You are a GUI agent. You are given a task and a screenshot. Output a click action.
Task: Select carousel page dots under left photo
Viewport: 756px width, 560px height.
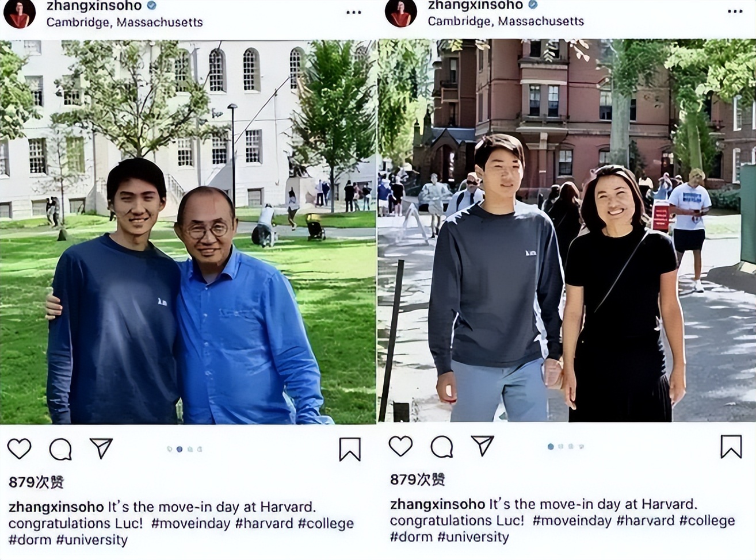pos(184,449)
